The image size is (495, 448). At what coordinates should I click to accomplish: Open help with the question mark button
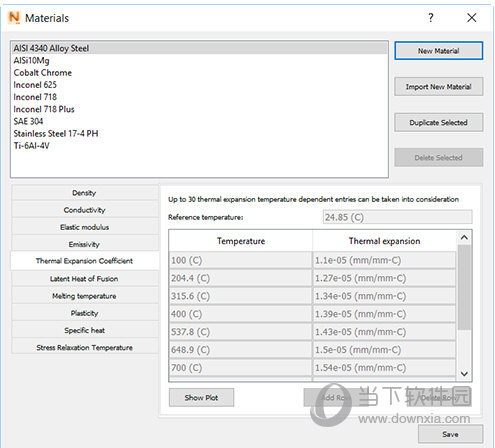point(431,17)
